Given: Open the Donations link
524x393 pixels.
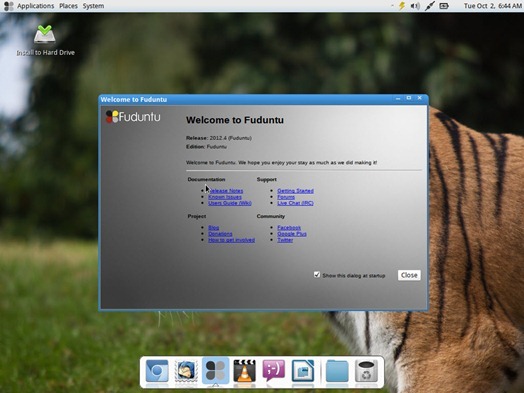Looking at the screenshot, I should coord(220,234).
